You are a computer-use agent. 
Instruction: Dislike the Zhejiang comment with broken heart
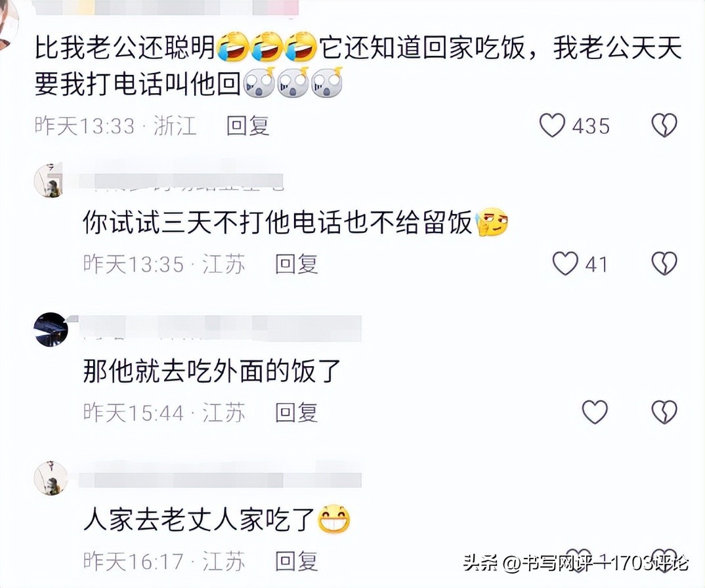point(664,125)
